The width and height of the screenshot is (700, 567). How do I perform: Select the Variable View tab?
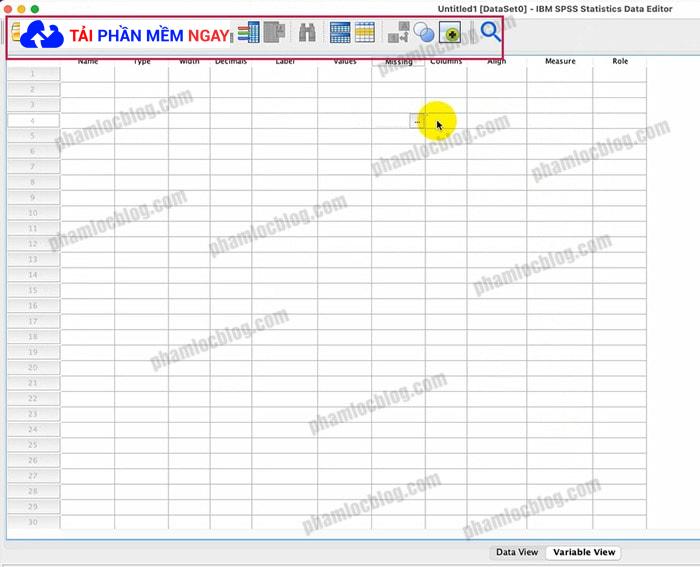pyautogui.click(x=584, y=552)
